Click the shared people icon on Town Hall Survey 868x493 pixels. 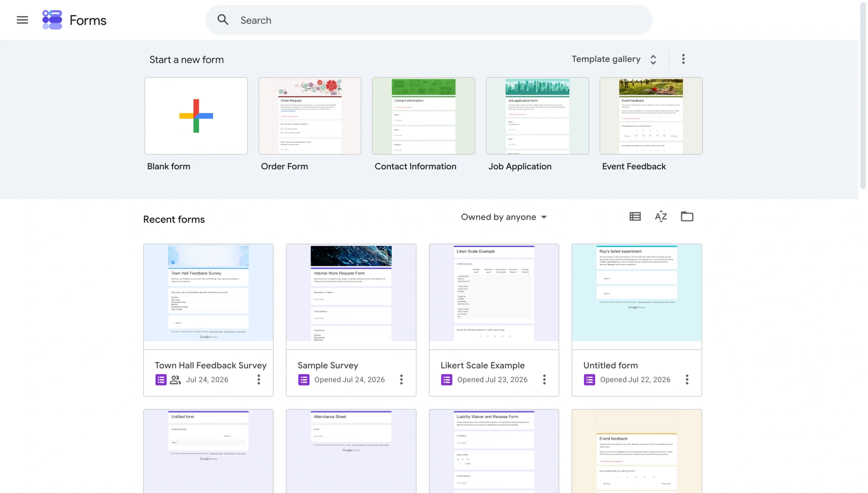click(x=175, y=380)
